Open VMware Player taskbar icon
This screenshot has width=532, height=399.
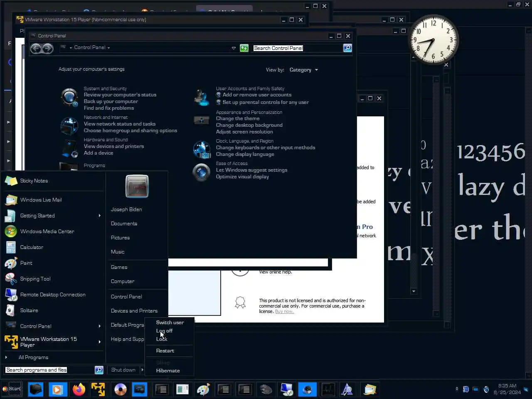98,389
